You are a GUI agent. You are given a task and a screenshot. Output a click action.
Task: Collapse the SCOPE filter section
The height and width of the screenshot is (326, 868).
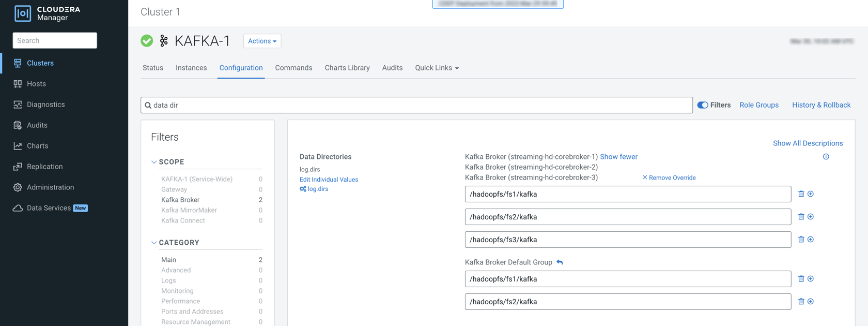(x=154, y=162)
